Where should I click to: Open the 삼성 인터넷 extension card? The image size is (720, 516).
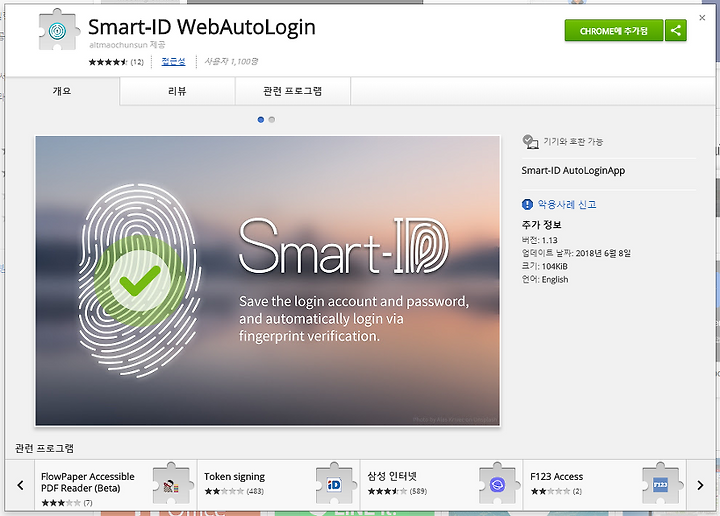click(x=442, y=485)
